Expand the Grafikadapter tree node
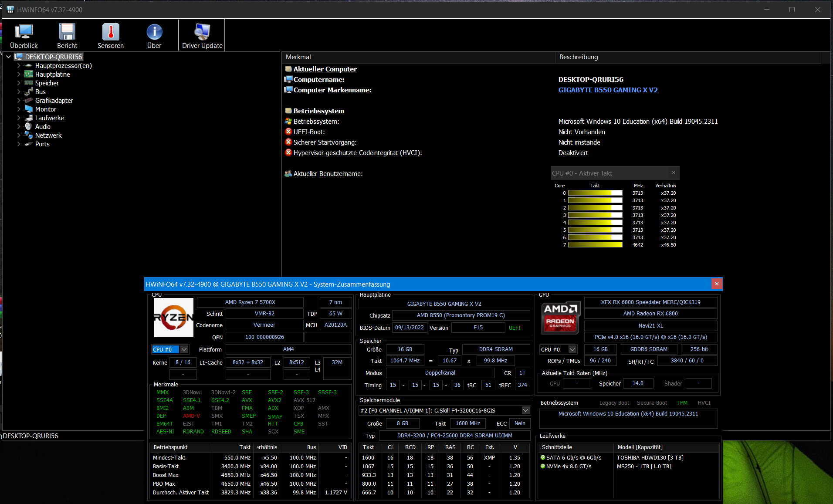Viewport: 833px width, 504px height. pyautogui.click(x=19, y=100)
